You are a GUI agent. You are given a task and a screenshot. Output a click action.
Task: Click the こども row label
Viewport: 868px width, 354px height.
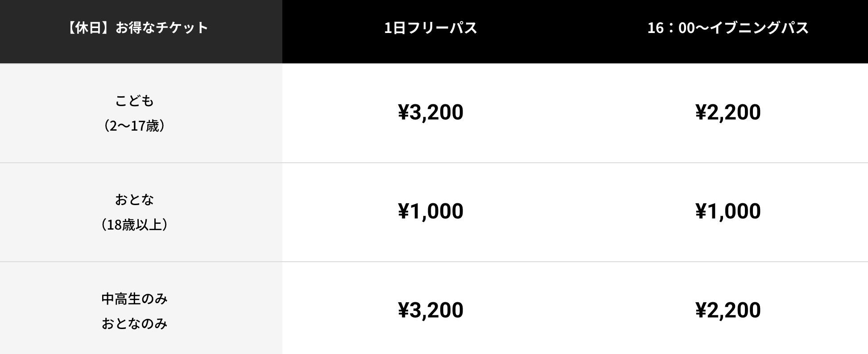point(134,101)
